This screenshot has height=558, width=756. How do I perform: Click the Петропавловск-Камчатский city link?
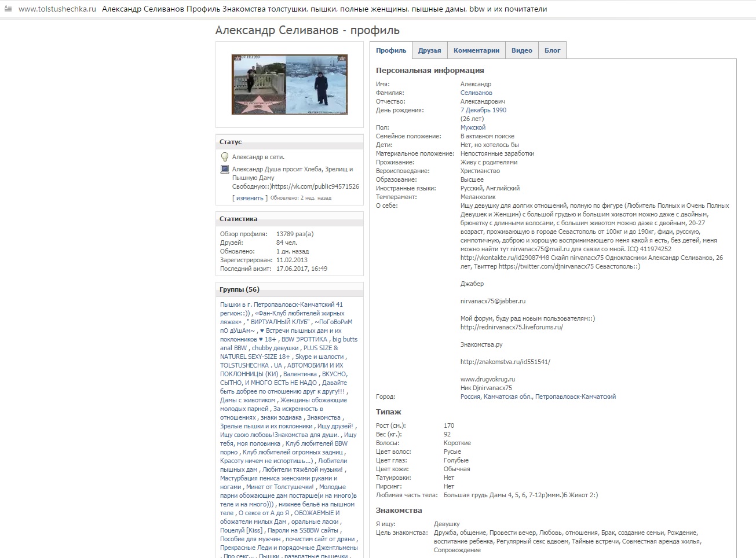click(575, 397)
